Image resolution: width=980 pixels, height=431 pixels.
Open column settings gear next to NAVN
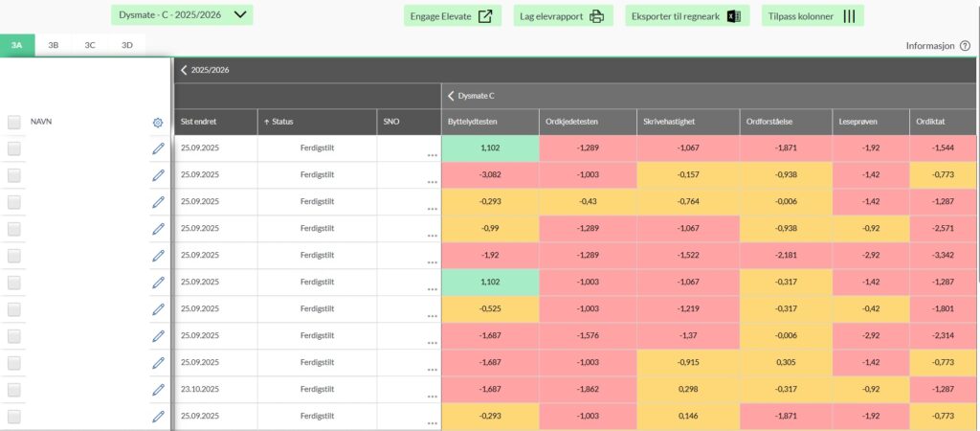pos(158,123)
